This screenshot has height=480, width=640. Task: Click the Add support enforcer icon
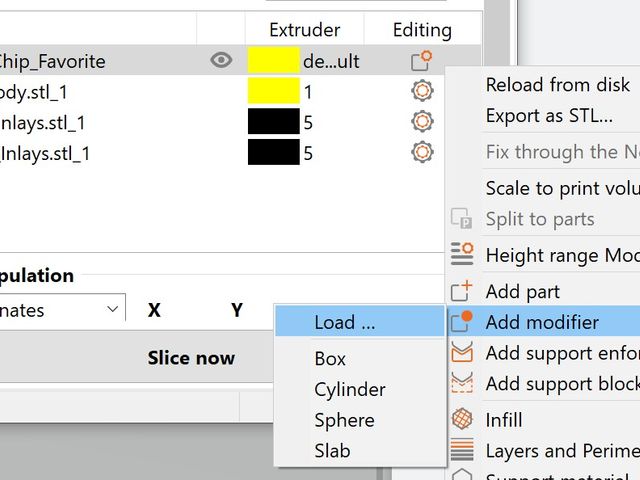coord(462,353)
